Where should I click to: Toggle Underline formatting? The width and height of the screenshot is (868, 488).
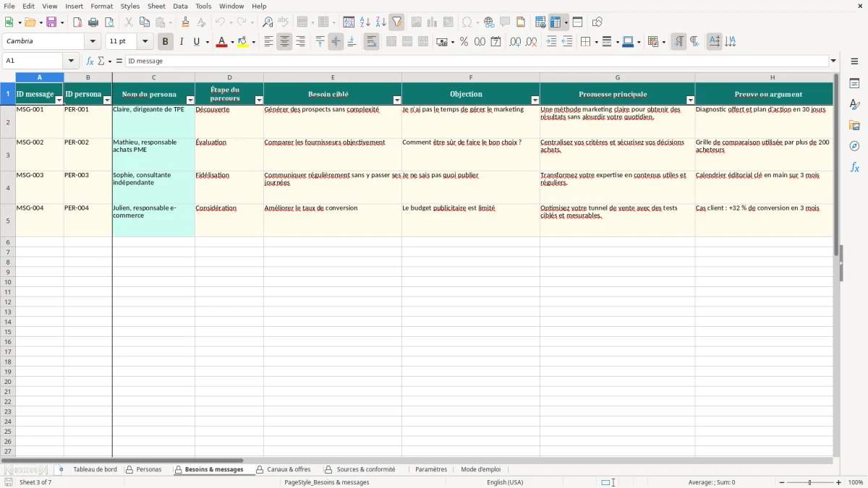pos(196,42)
